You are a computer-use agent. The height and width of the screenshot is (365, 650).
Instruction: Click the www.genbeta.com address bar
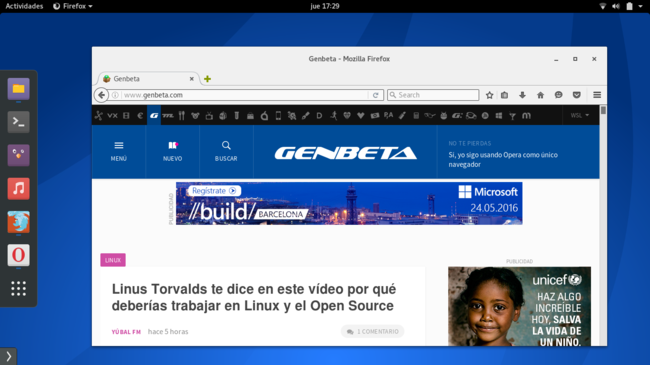tap(245, 95)
